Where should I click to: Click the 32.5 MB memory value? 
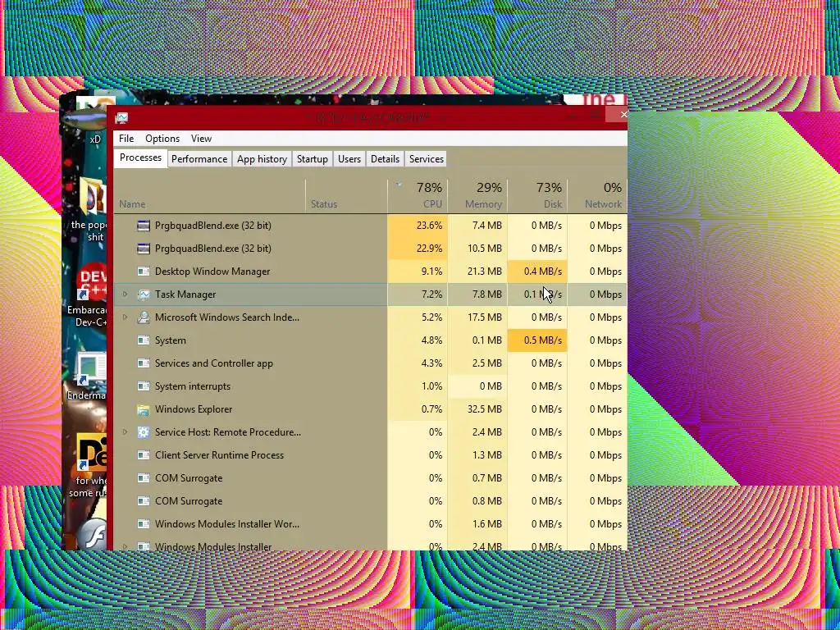point(485,409)
